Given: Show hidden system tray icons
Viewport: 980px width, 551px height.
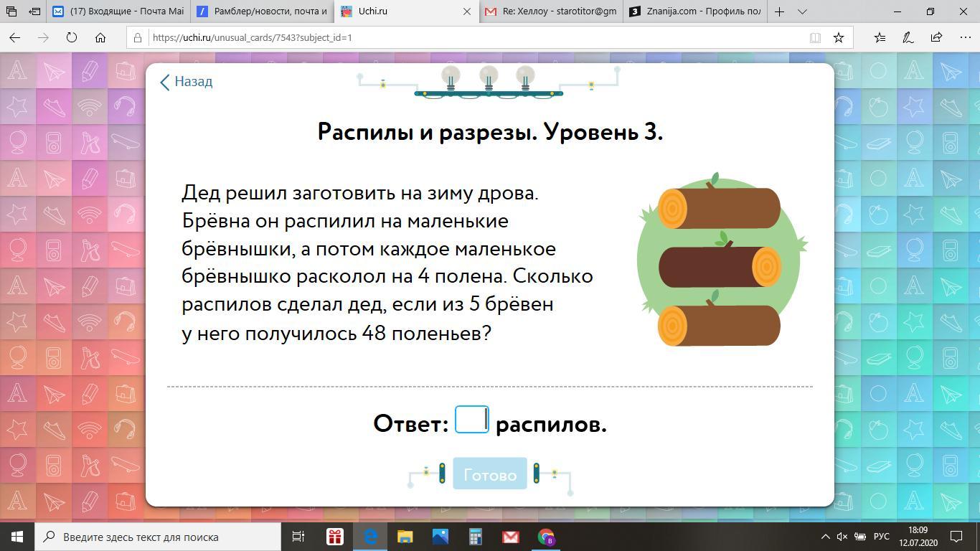Looking at the screenshot, I should 825,537.
